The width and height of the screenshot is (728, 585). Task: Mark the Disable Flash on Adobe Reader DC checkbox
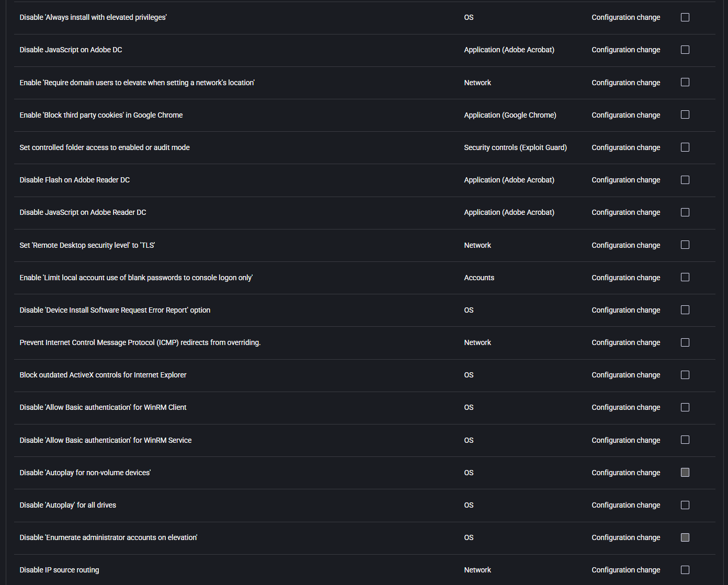(x=685, y=180)
